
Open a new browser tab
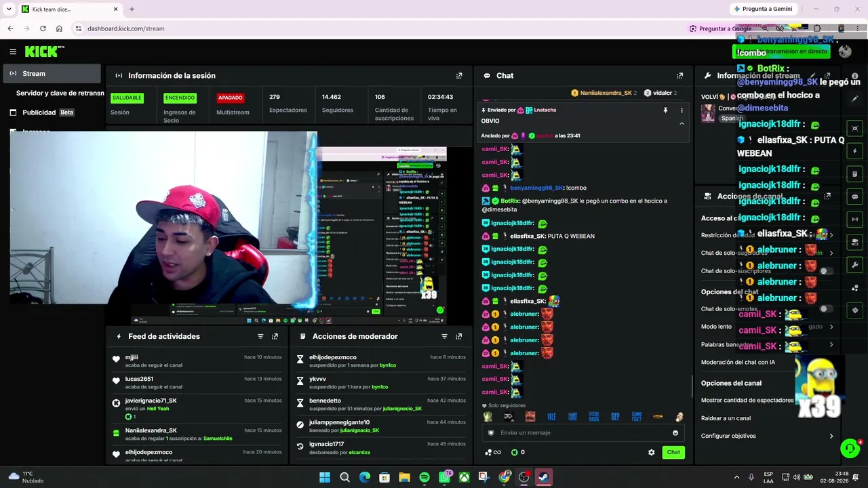pos(132,9)
